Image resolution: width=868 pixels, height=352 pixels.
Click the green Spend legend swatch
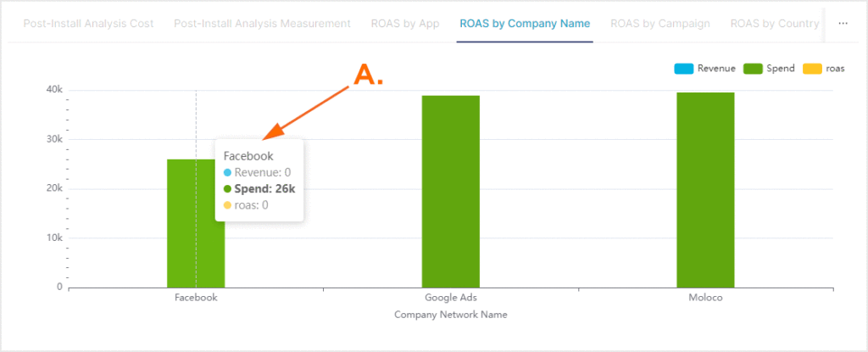(x=753, y=69)
